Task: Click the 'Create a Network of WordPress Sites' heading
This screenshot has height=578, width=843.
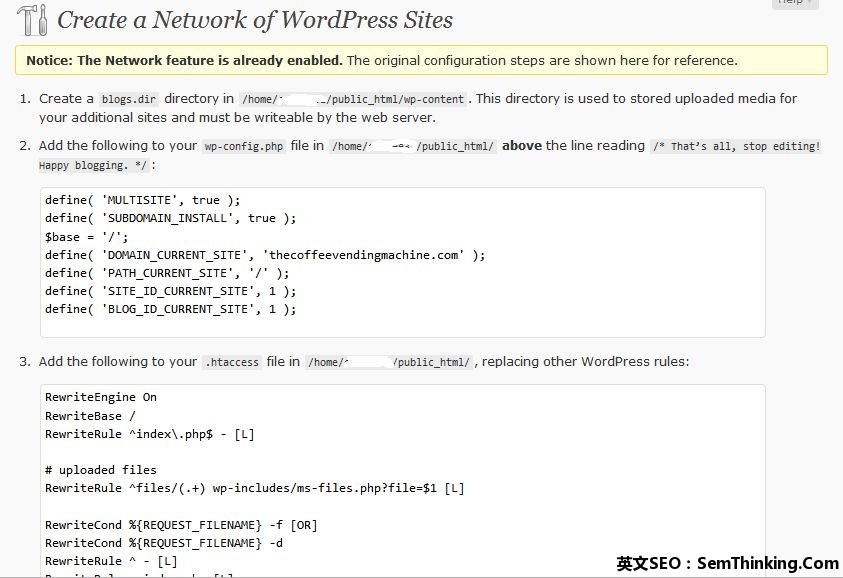Action: 255,20
